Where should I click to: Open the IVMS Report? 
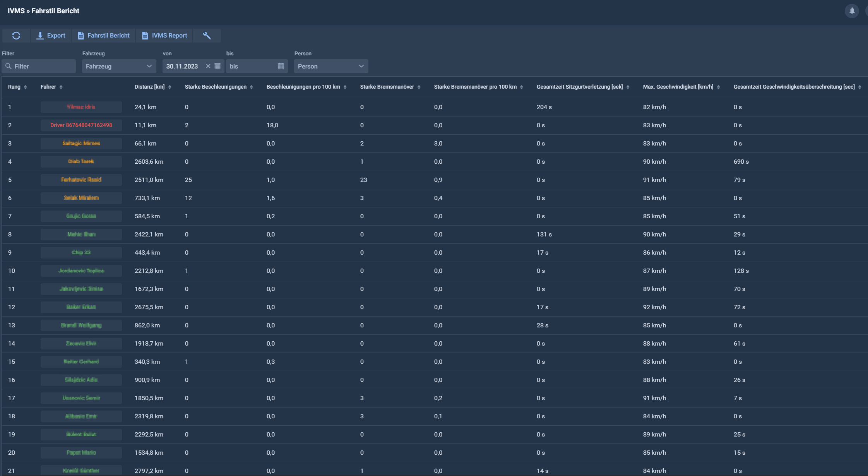click(164, 36)
